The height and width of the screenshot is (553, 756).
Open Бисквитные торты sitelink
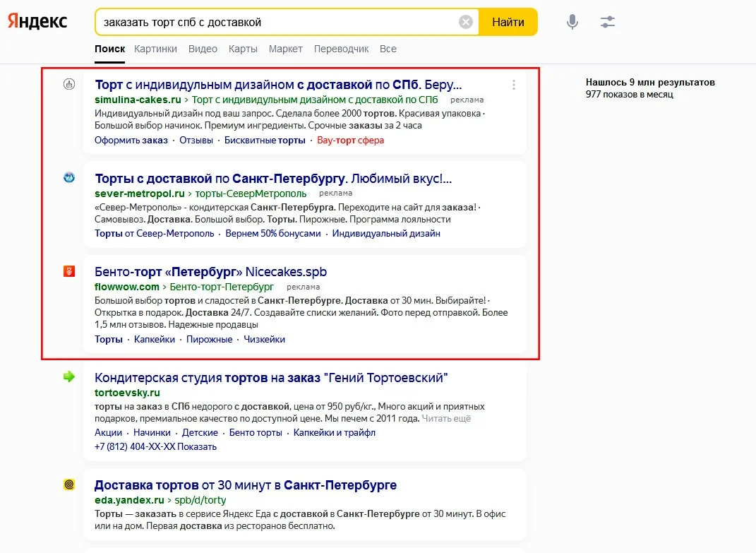point(265,140)
